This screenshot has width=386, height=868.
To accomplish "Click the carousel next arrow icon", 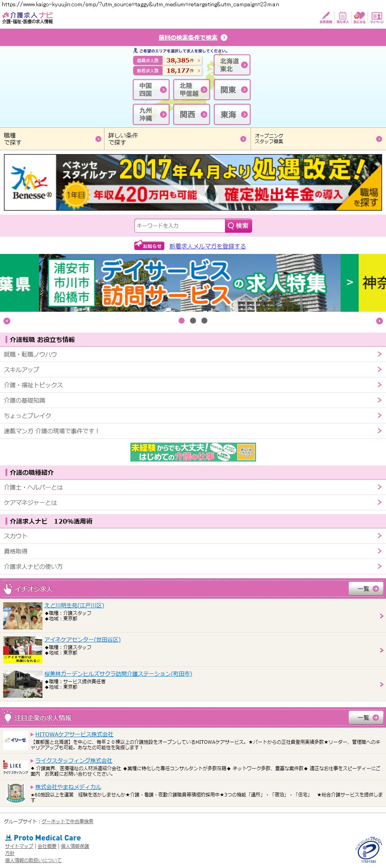I will click(379, 321).
